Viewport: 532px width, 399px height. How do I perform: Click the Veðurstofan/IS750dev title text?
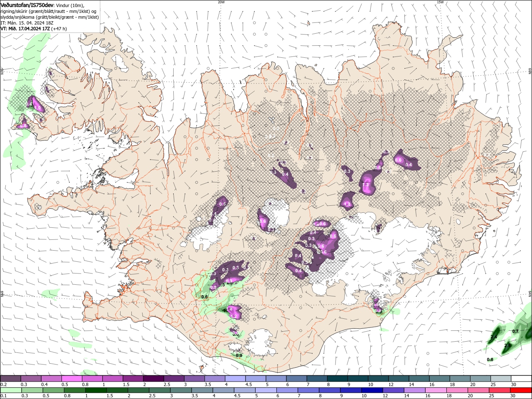point(27,5)
